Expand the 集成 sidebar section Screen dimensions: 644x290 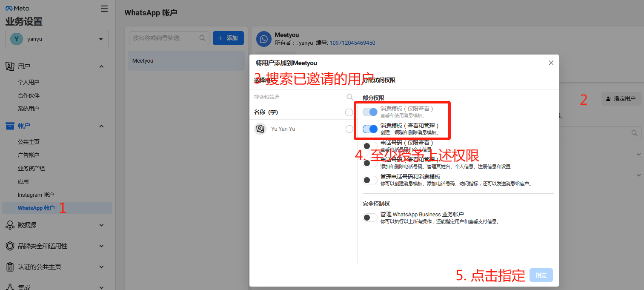pyautogui.click(x=101, y=287)
